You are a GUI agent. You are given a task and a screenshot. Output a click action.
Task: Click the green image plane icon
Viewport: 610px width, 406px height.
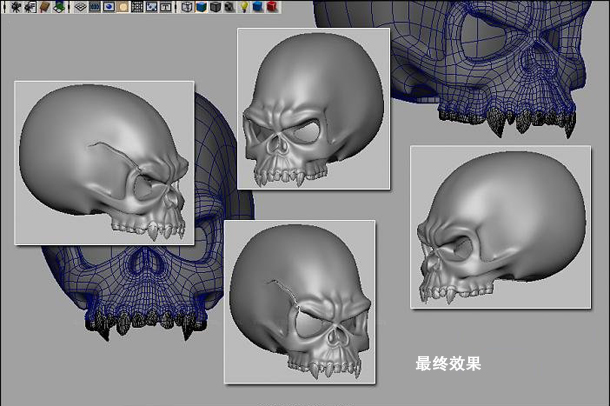click(x=59, y=7)
